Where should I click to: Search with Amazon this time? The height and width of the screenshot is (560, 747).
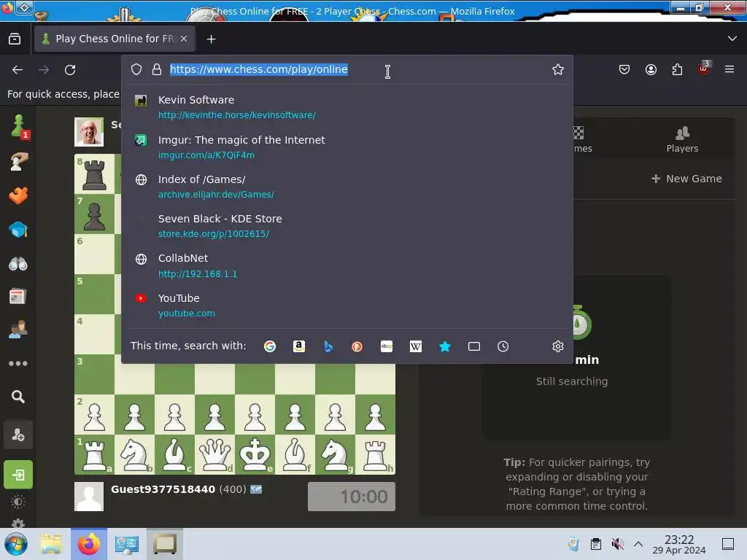(x=298, y=346)
